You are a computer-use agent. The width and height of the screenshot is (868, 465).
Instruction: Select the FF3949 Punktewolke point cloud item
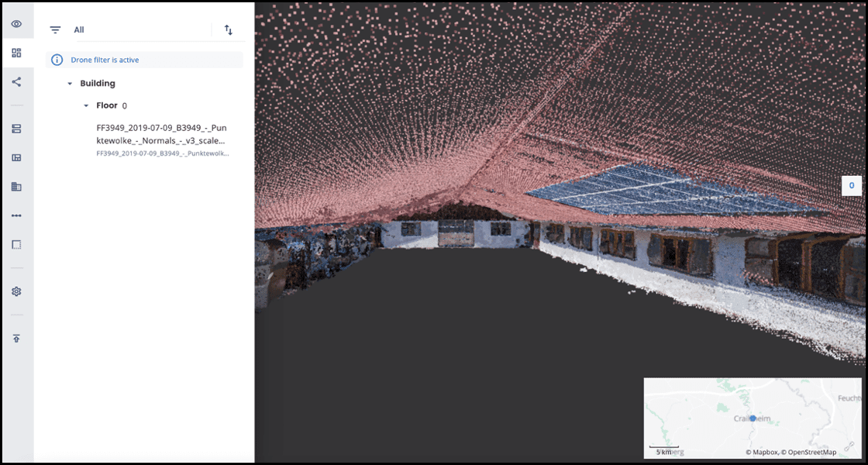[162, 135]
